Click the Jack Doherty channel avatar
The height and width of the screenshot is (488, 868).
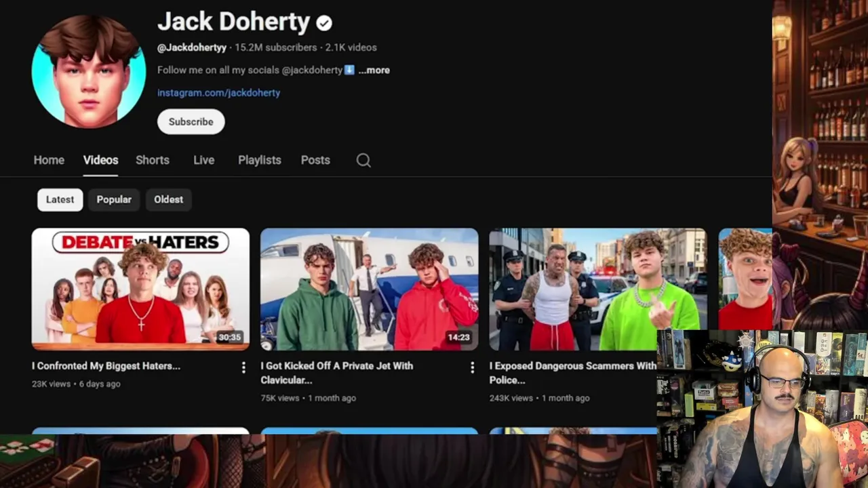click(88, 70)
